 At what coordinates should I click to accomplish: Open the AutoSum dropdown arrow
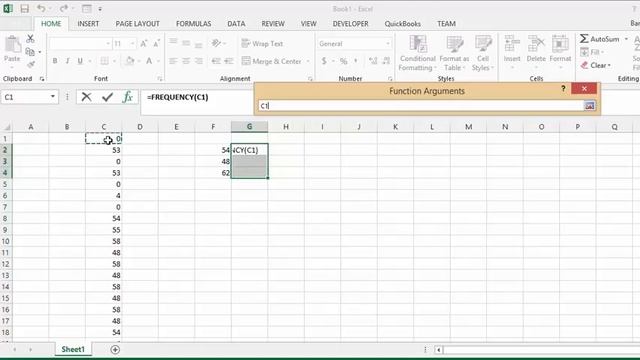626,39
